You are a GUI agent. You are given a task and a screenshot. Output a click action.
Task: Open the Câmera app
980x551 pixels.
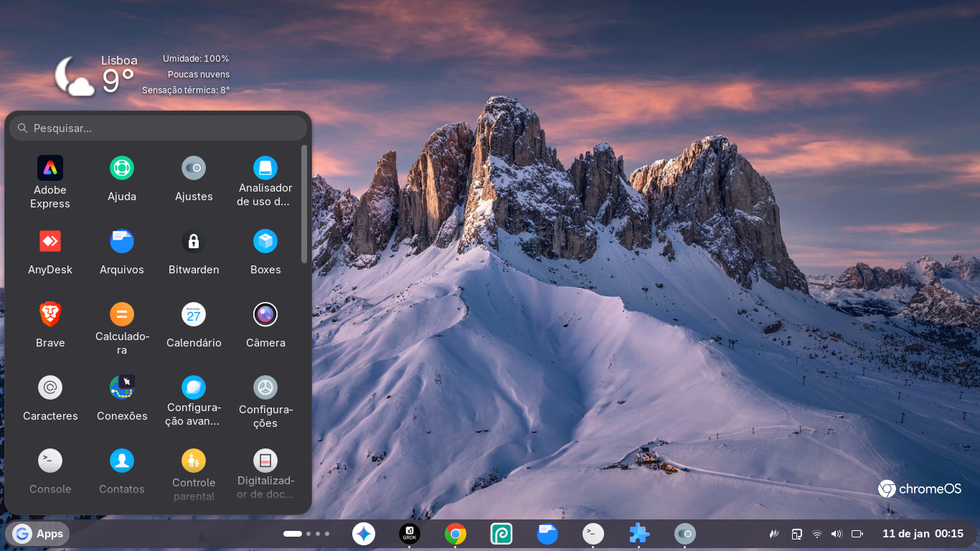(265, 315)
